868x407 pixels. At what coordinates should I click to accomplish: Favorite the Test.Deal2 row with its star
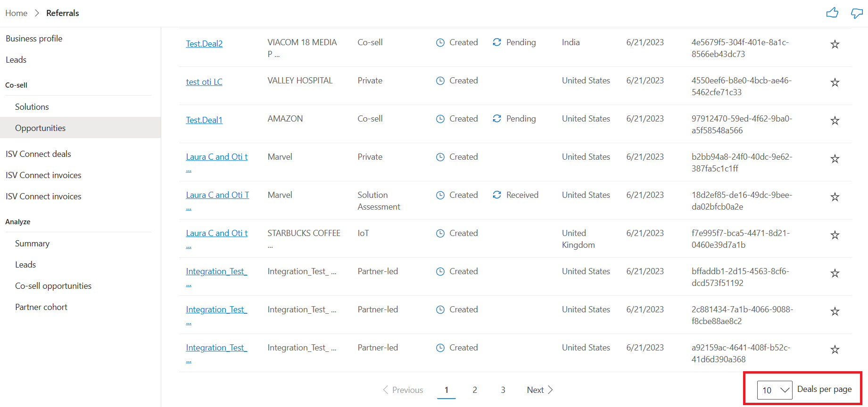(x=835, y=44)
